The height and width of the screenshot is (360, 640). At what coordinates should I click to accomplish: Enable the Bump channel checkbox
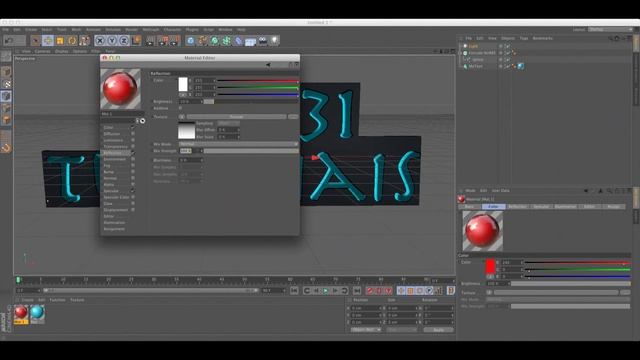tap(133, 172)
